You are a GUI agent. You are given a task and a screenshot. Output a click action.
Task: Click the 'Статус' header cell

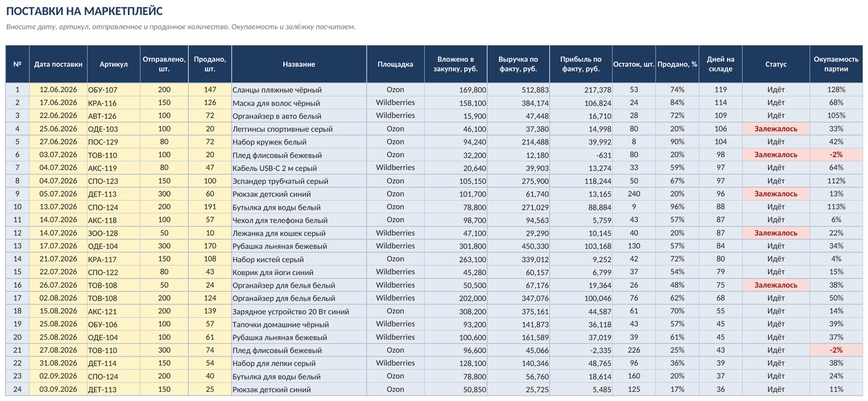point(776,64)
